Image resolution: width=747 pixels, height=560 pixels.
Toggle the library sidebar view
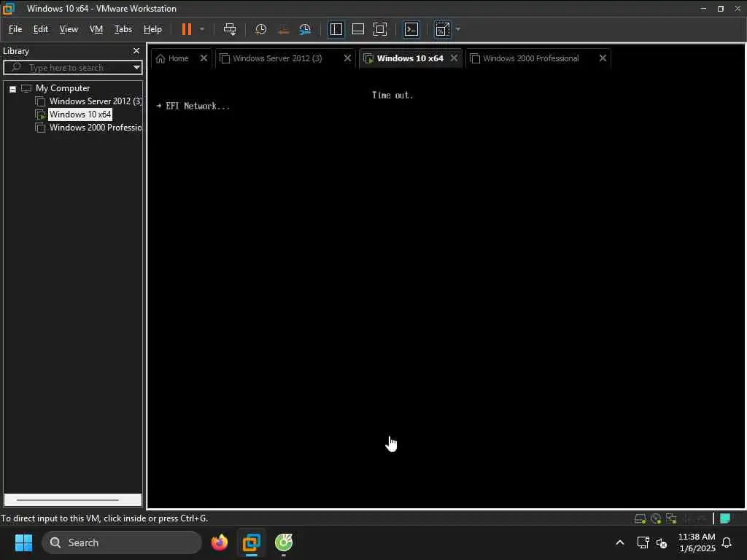336,29
